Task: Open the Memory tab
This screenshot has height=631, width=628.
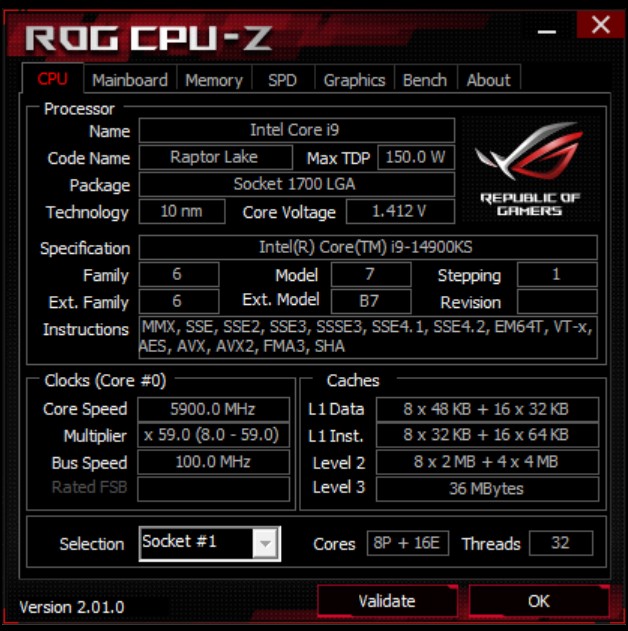Action: (214, 80)
